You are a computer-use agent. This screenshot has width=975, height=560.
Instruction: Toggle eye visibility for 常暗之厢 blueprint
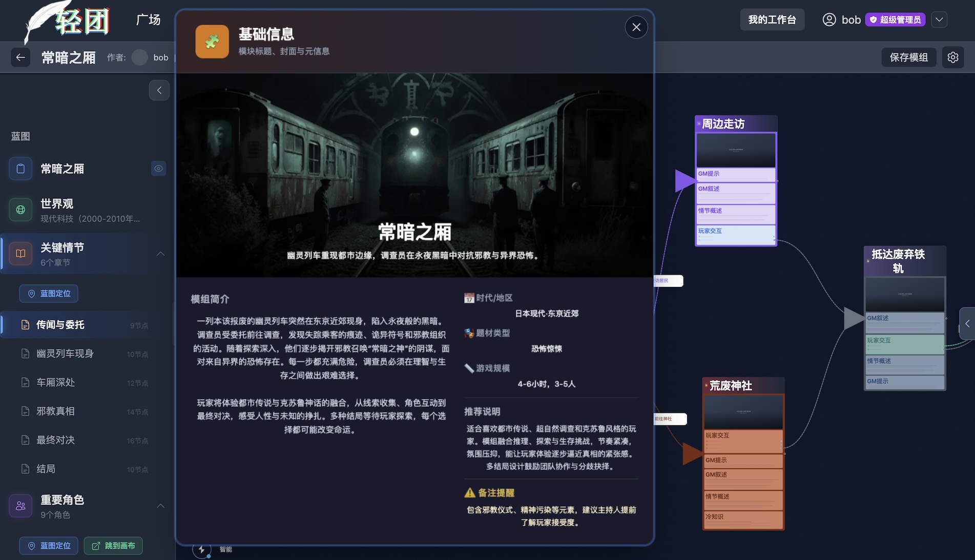(158, 169)
